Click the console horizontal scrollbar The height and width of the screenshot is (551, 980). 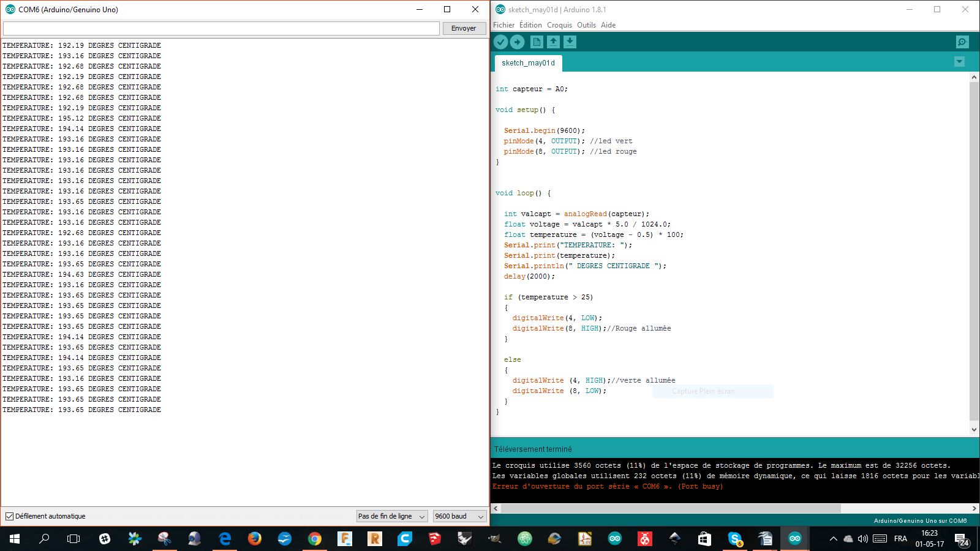[671, 508]
